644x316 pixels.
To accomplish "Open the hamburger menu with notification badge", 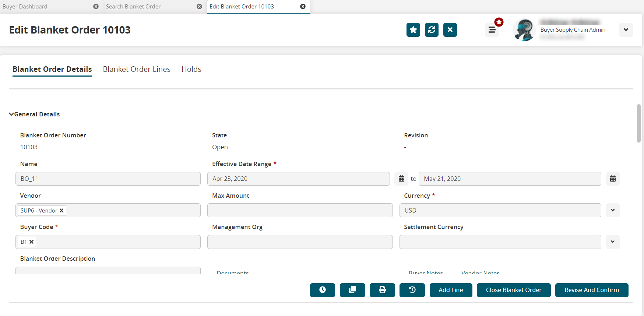I will pyautogui.click(x=492, y=30).
